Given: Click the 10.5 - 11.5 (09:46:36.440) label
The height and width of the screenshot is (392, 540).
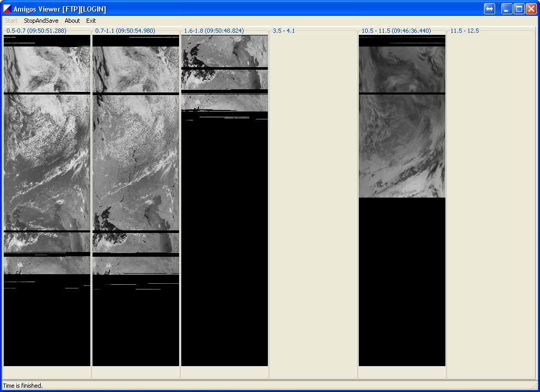Looking at the screenshot, I should pyautogui.click(x=396, y=31).
